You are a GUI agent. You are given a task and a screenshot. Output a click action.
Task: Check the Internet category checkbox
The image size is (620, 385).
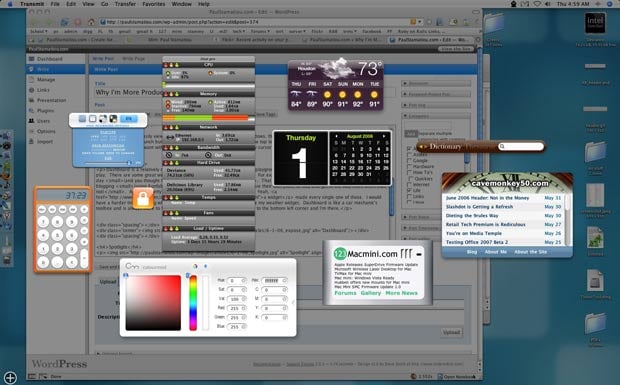(x=410, y=184)
